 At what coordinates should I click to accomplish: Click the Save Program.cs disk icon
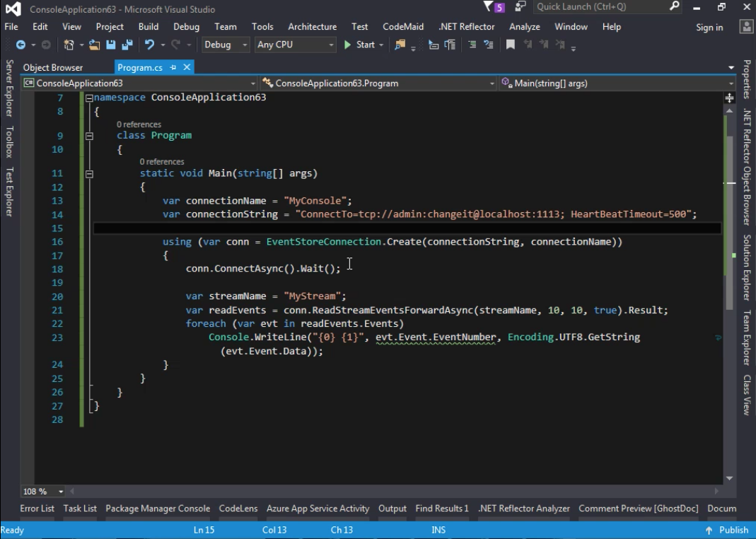pyautogui.click(x=111, y=45)
